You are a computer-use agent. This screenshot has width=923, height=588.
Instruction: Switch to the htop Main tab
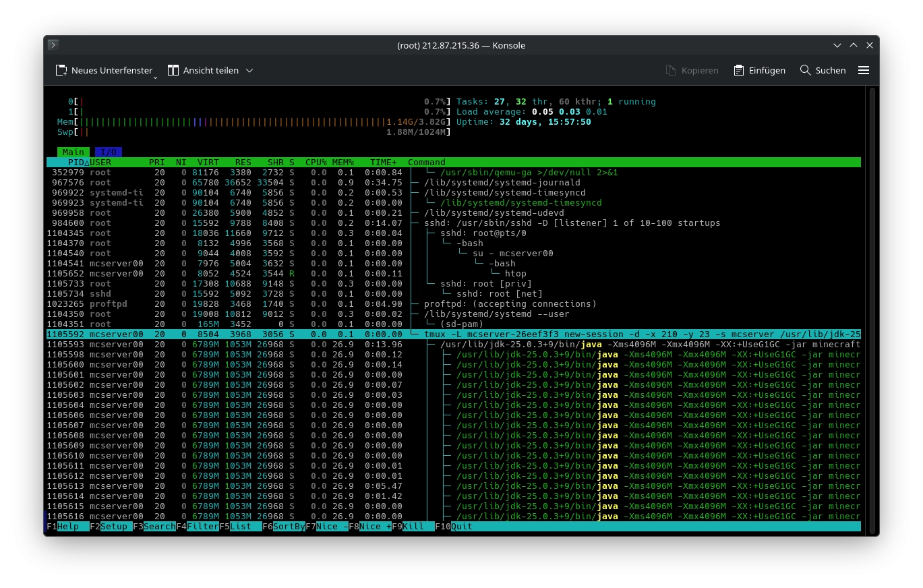[73, 152]
